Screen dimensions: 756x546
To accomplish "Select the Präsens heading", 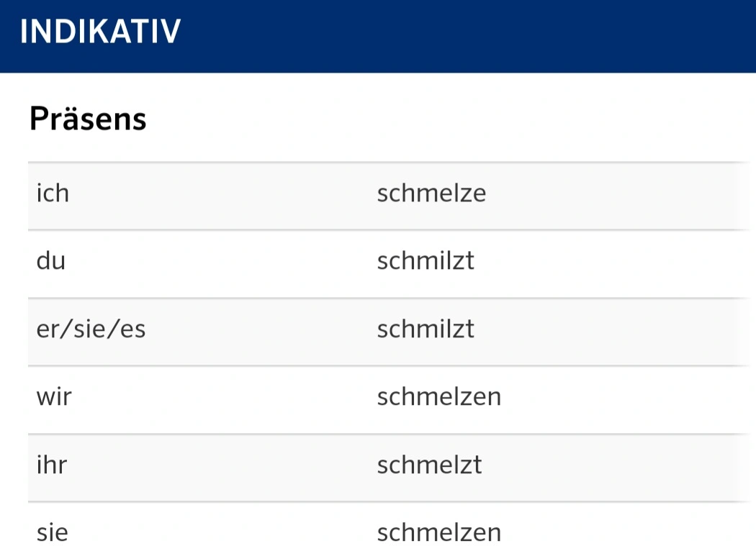I will pos(88,119).
